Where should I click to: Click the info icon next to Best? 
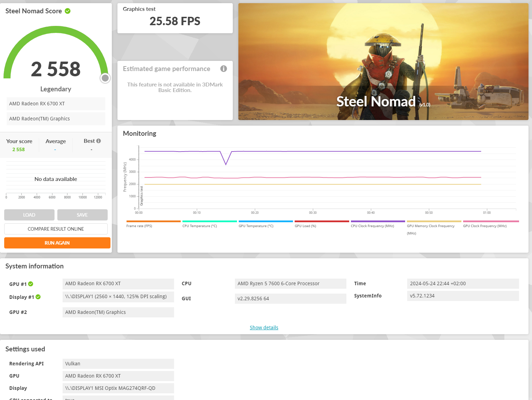(99, 141)
